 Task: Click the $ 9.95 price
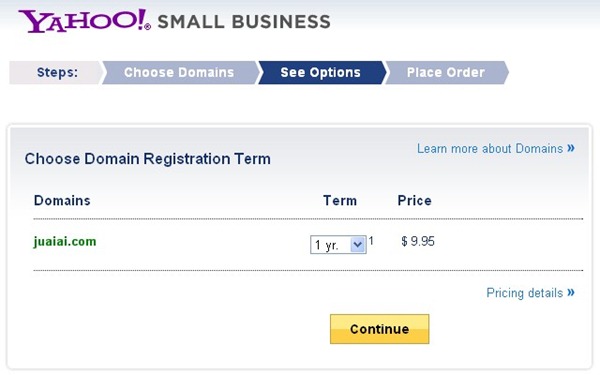point(418,241)
